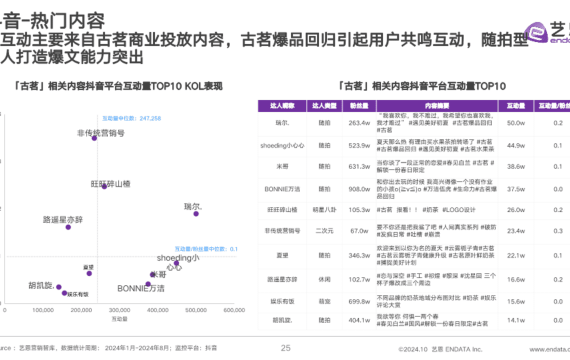
Task: Click the interaction value 22.1w
Action: (516, 256)
